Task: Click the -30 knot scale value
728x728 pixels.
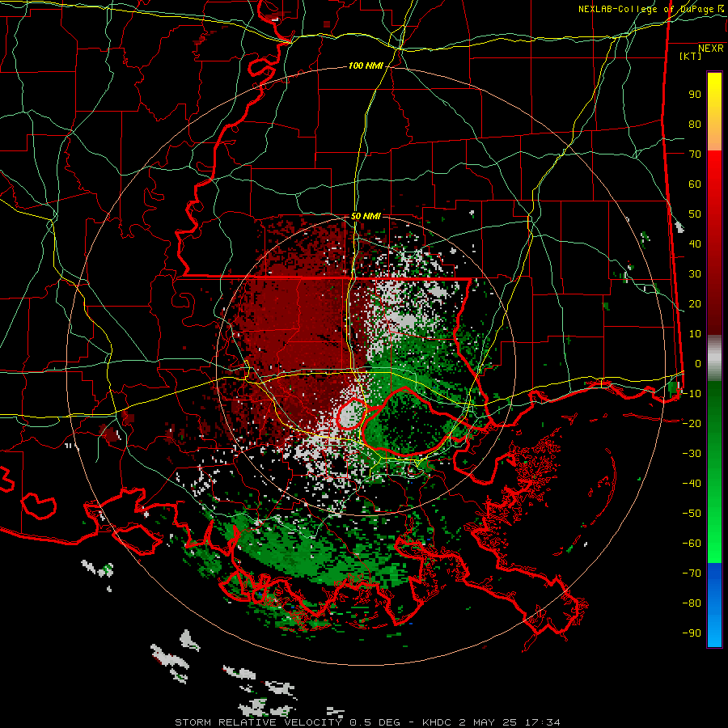Action: pyautogui.click(x=692, y=454)
